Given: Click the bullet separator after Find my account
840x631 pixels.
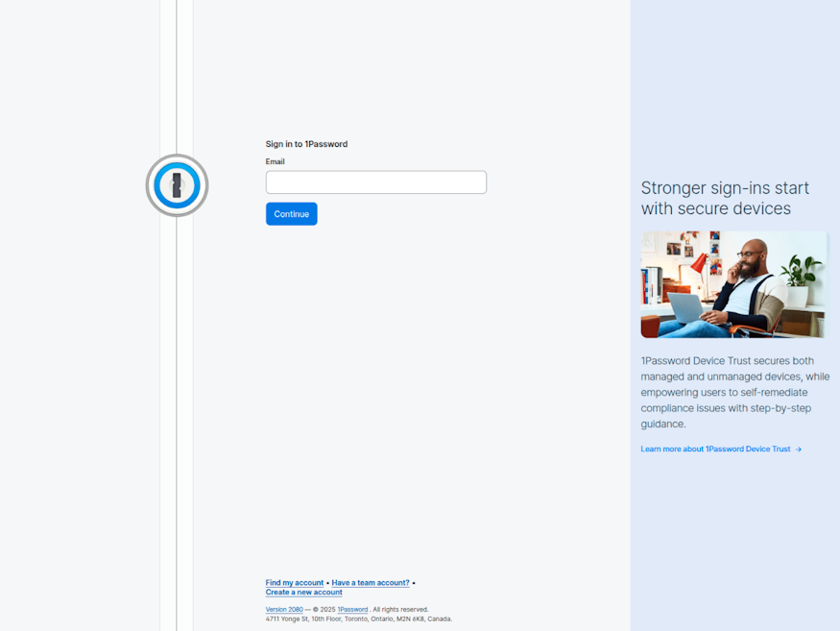Looking at the screenshot, I should (326, 582).
